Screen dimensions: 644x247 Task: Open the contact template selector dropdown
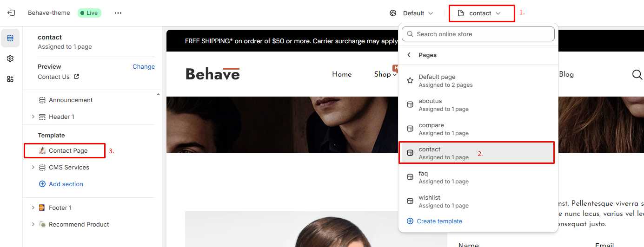pos(481,13)
